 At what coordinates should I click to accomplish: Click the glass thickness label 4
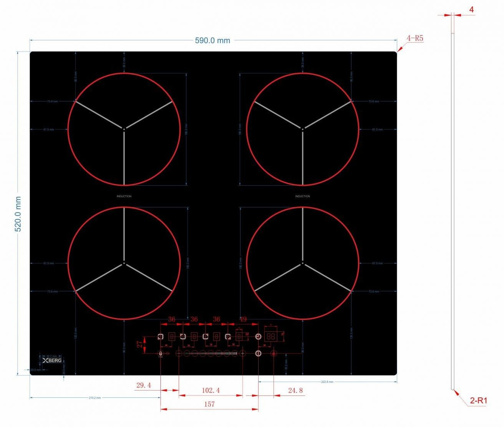point(471,10)
